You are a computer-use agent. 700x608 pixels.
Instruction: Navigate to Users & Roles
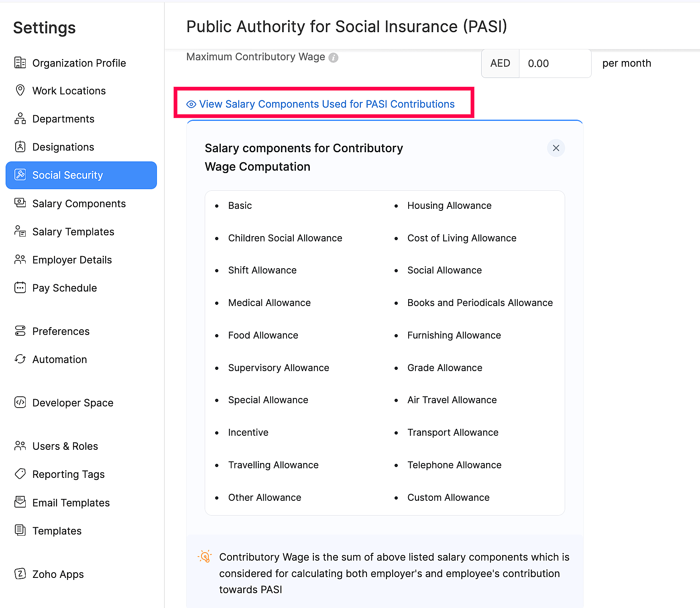[65, 446]
